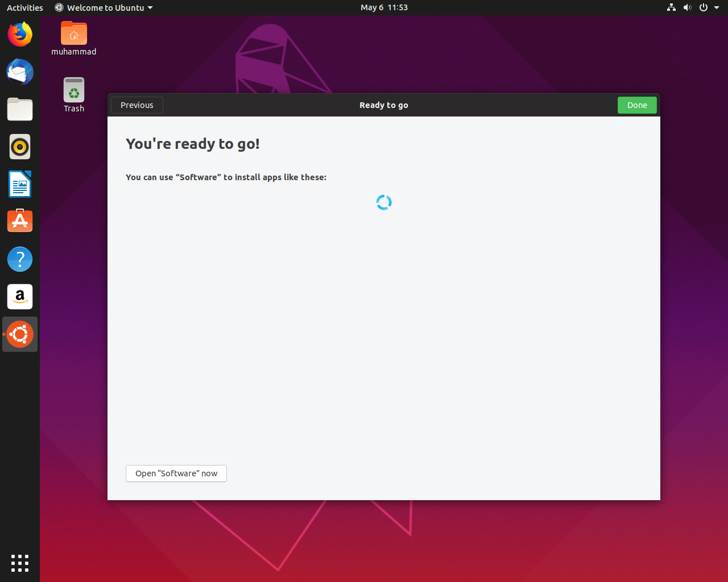This screenshot has width=728, height=582.
Task: Open LibreOffice Writer from the dock
Action: [x=20, y=184]
